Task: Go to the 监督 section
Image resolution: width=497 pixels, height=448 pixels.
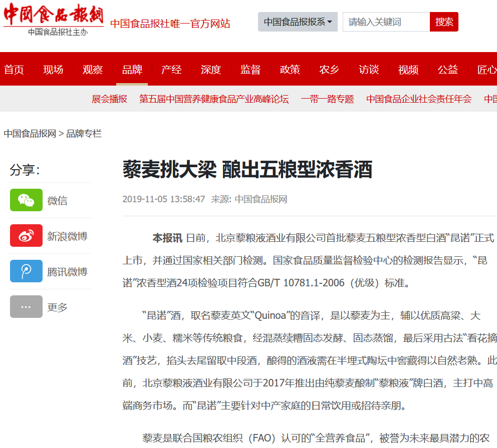Action: click(251, 70)
